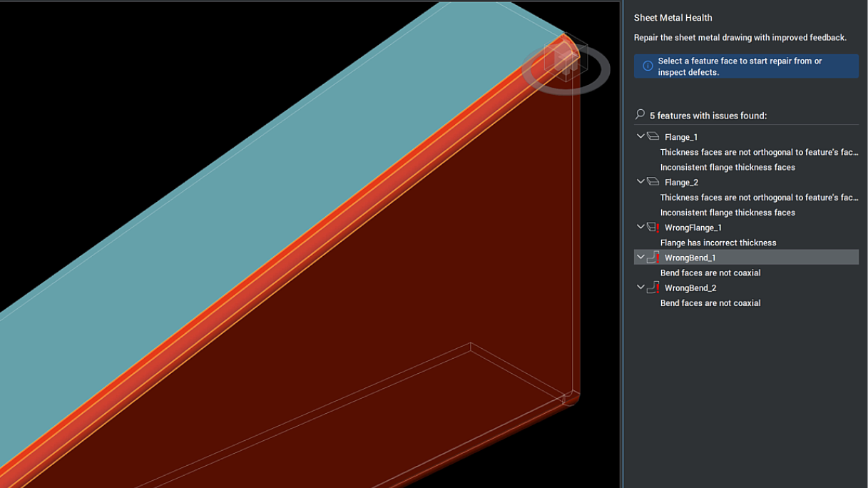Collapse the WrongFlange_1 node

[x=640, y=228]
